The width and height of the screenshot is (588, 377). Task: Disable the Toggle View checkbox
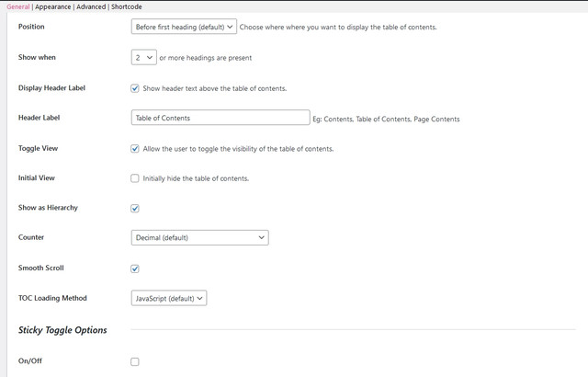[x=135, y=149]
